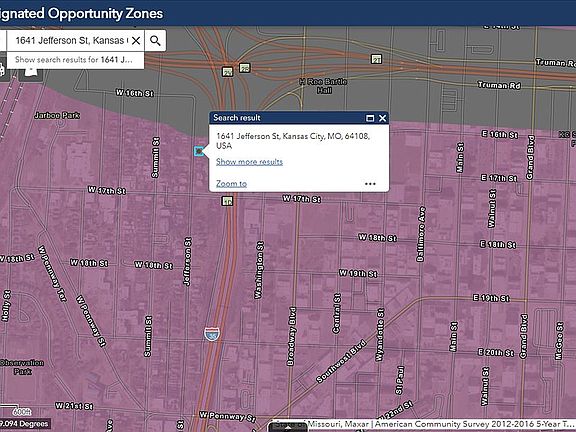Click the blue search location marker
The width and height of the screenshot is (576, 432).
199,151
